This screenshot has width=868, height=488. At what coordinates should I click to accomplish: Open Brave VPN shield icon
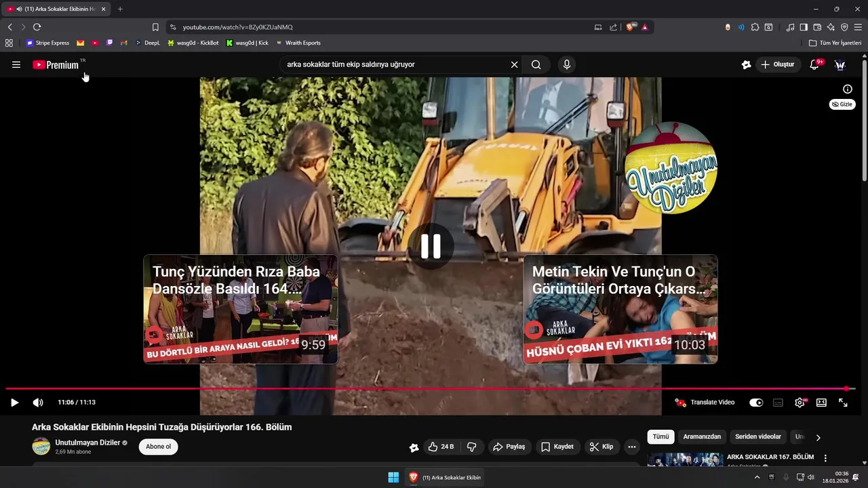coord(844,27)
